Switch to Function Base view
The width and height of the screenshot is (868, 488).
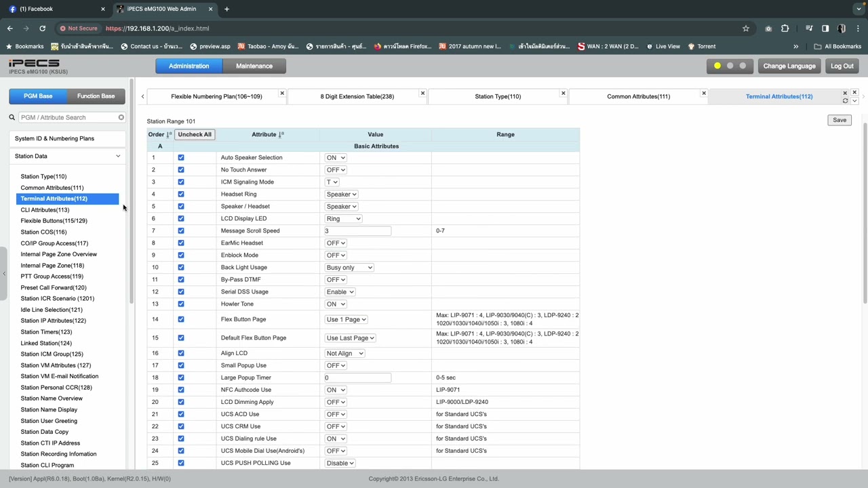(96, 96)
